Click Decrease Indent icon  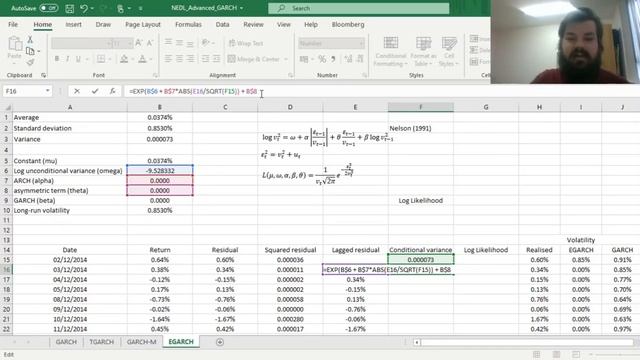click(205, 59)
